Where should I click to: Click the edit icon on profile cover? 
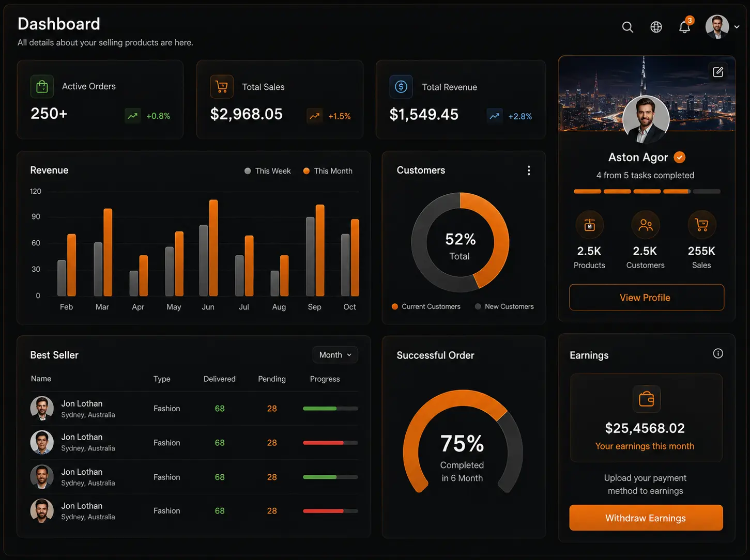point(718,72)
